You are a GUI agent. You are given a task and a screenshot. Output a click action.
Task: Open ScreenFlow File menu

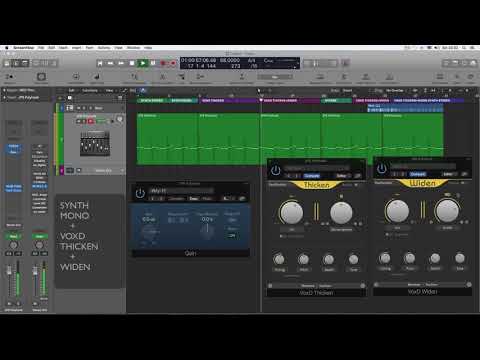pyautogui.click(x=41, y=48)
